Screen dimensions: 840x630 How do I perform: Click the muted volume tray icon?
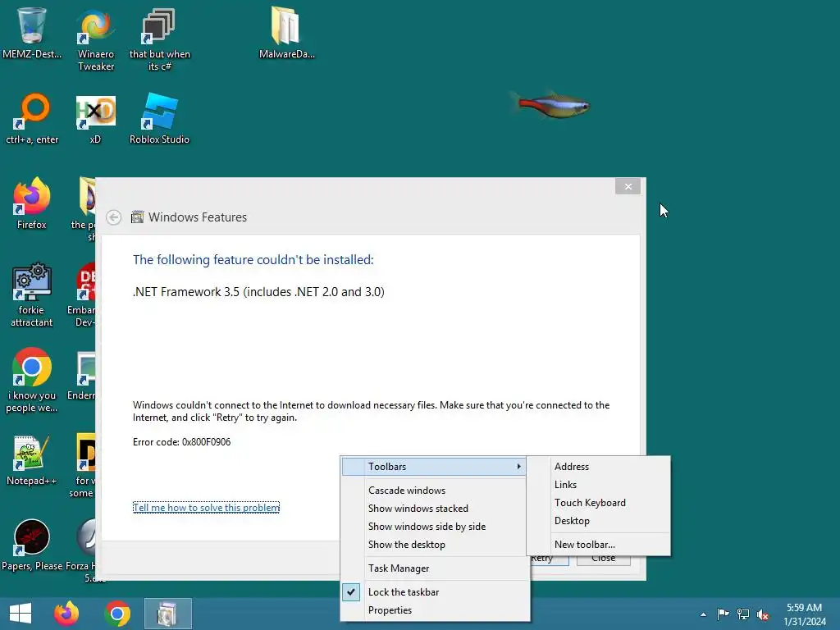click(x=763, y=614)
